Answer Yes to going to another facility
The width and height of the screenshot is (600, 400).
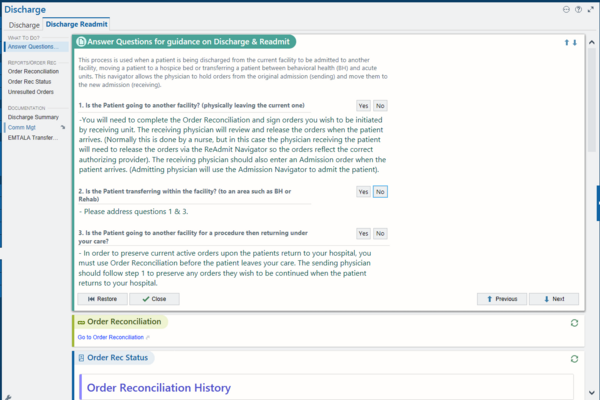coord(363,105)
